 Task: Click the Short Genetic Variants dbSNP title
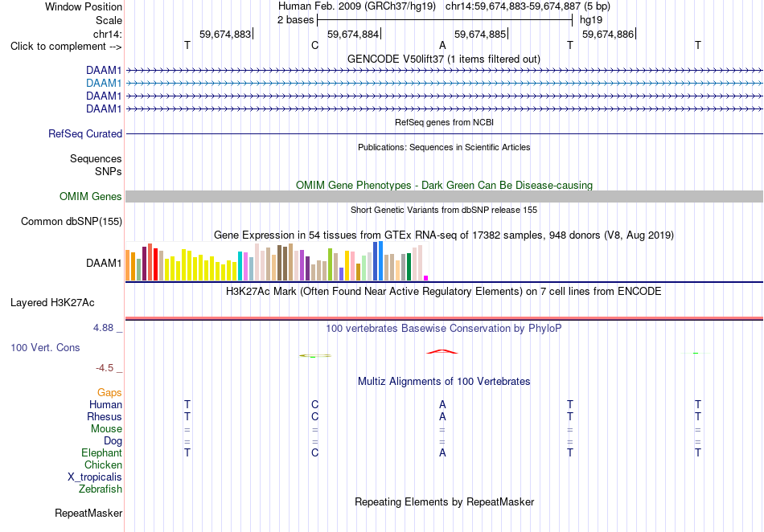[x=444, y=210]
